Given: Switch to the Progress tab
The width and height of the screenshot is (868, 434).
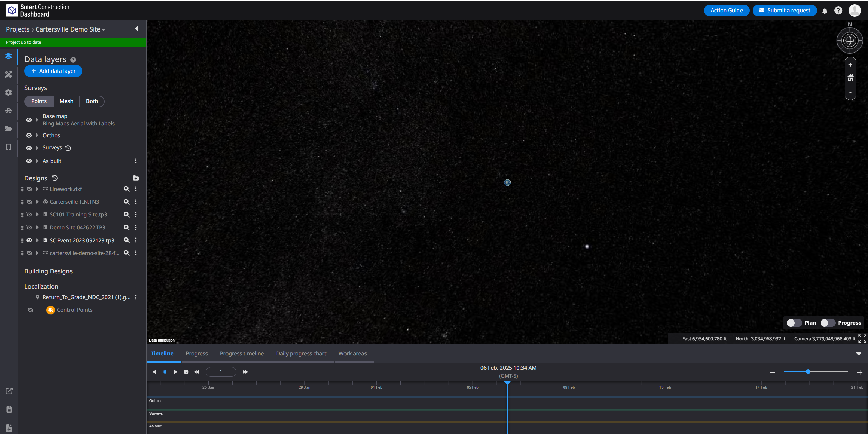Looking at the screenshot, I should click(197, 353).
